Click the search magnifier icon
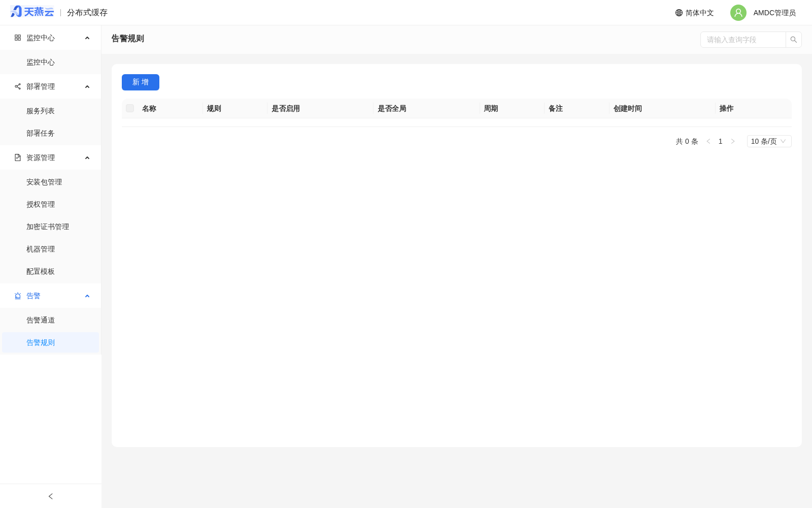The image size is (812, 508). (794, 40)
